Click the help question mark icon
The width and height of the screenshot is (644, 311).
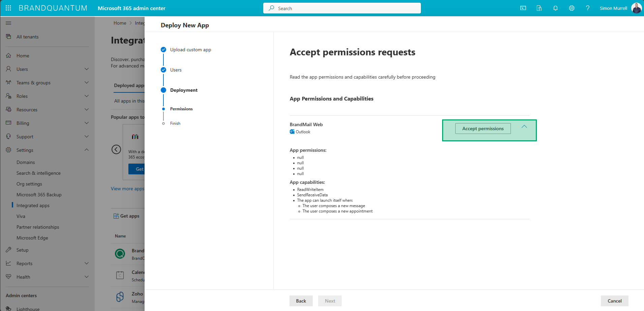(588, 8)
